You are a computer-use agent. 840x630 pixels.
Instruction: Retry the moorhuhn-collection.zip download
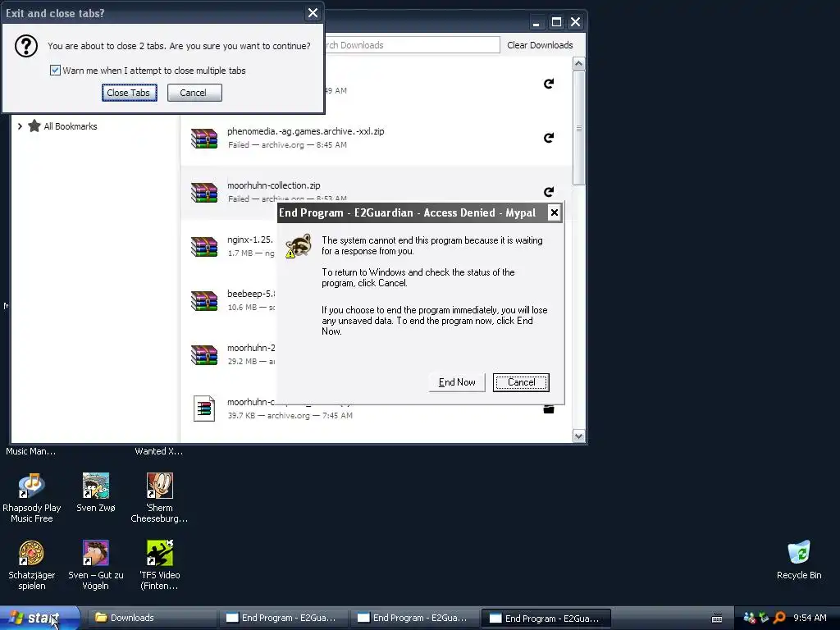[x=549, y=191]
